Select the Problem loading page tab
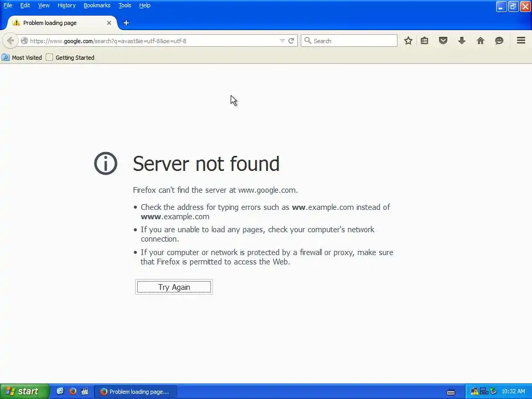This screenshot has height=399, width=532. click(62, 23)
